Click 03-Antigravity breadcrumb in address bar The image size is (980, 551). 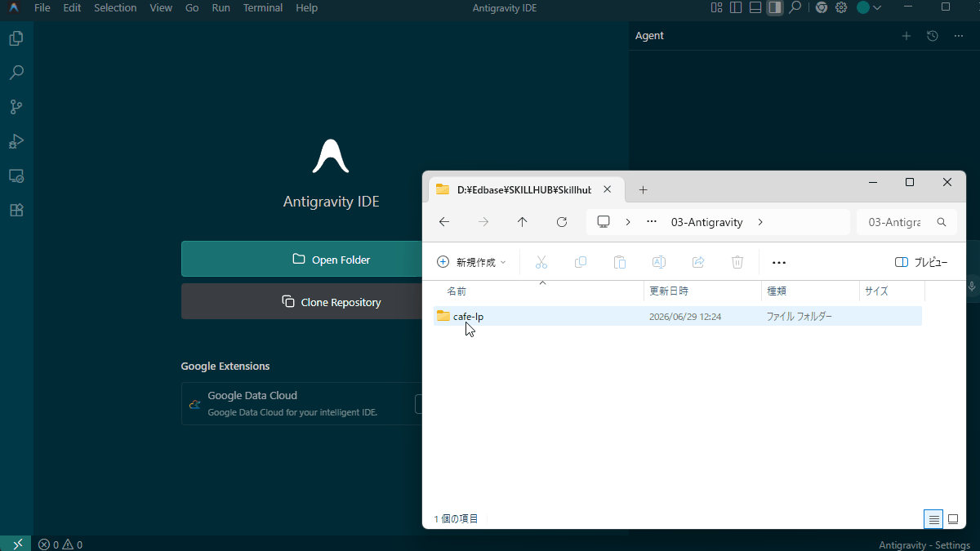(707, 222)
